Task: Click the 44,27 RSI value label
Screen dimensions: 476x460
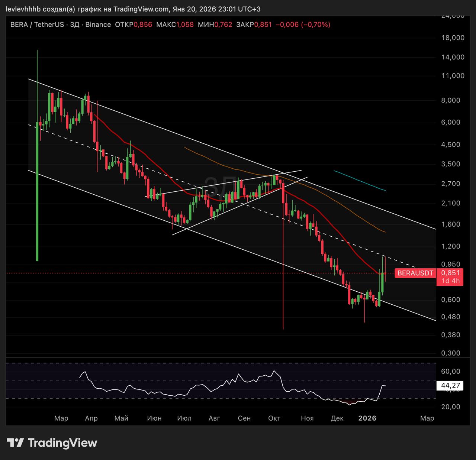Action: (450, 386)
